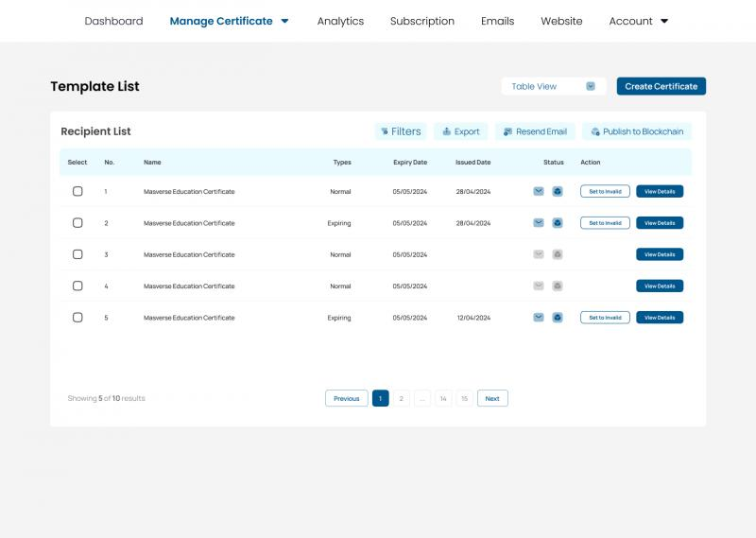Jump to page 2 in pagination
Screen dimensions: 756x538
[402, 398]
